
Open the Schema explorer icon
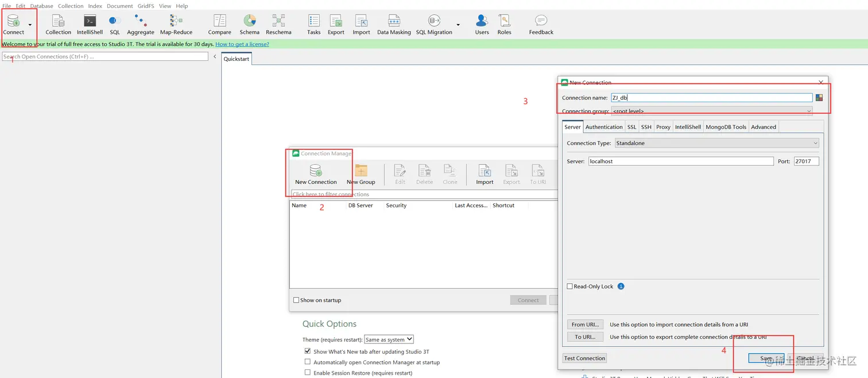(x=250, y=25)
